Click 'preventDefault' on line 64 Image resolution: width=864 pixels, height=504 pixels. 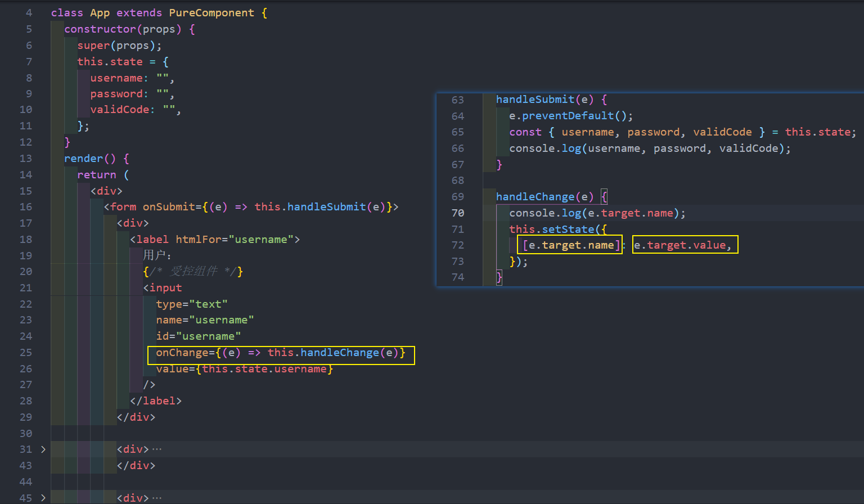pos(568,116)
